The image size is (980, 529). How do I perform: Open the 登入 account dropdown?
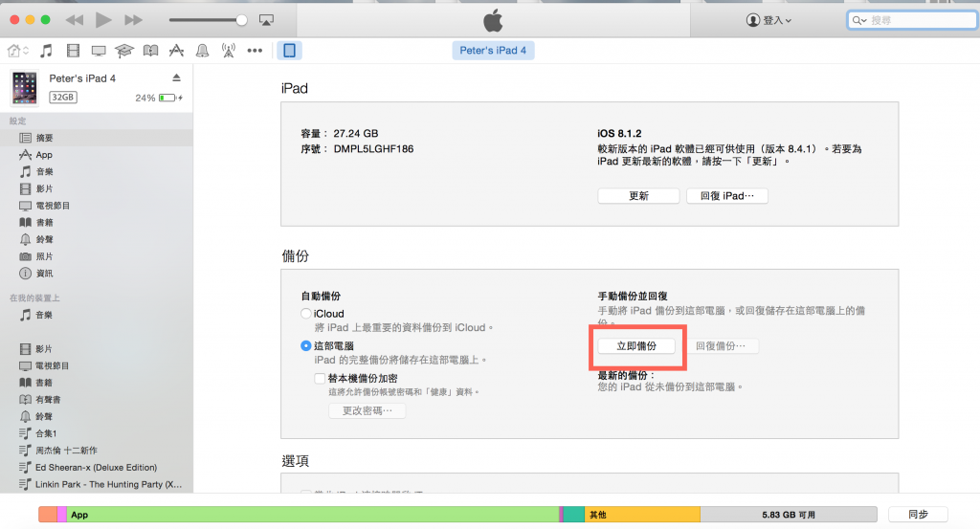point(768,20)
